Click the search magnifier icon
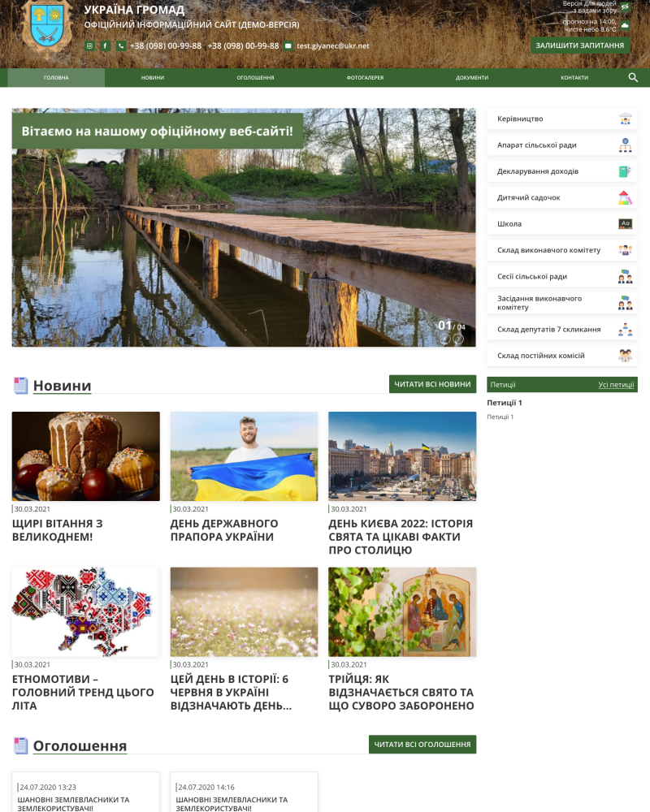 (633, 78)
